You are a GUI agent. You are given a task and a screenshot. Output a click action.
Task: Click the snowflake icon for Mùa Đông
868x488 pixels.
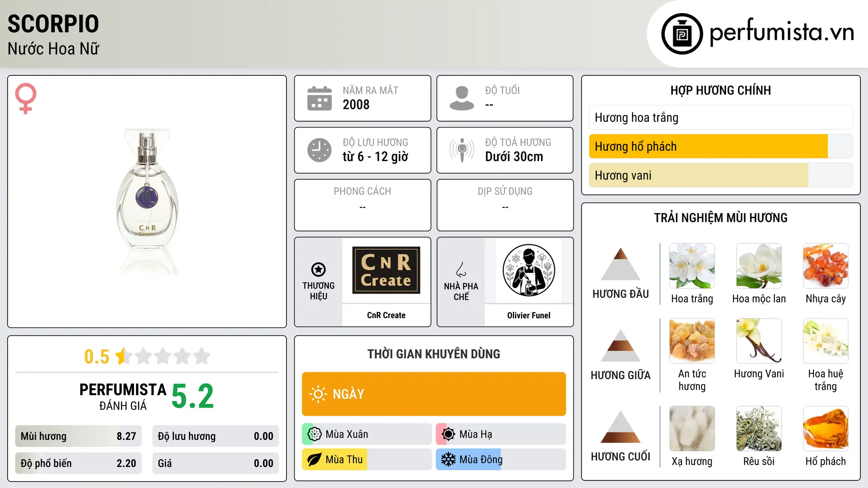(448, 460)
